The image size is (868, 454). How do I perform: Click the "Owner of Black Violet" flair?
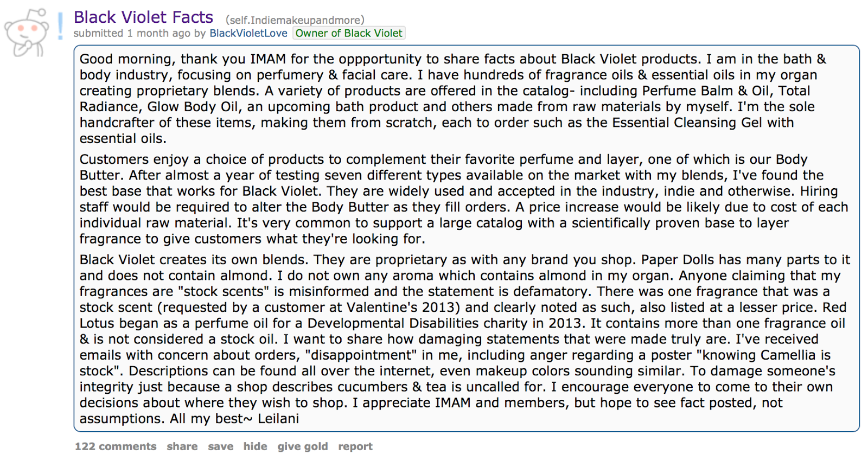tap(349, 33)
